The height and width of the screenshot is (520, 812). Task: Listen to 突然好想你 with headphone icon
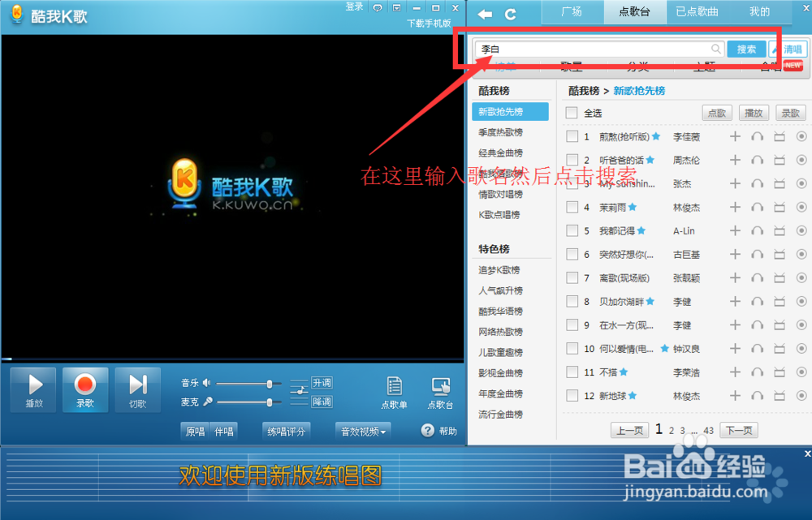coord(757,255)
